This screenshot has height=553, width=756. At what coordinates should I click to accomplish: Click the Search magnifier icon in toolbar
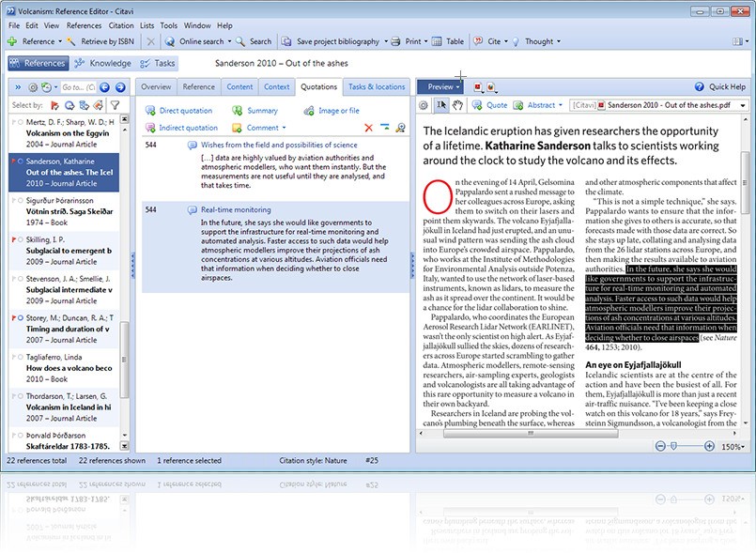pyautogui.click(x=241, y=41)
